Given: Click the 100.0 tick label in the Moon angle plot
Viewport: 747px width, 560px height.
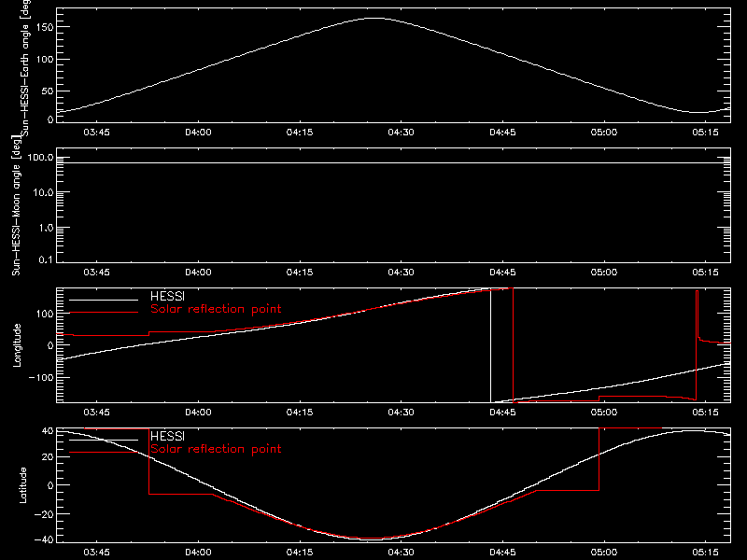Looking at the screenshot, I should 40,158.
